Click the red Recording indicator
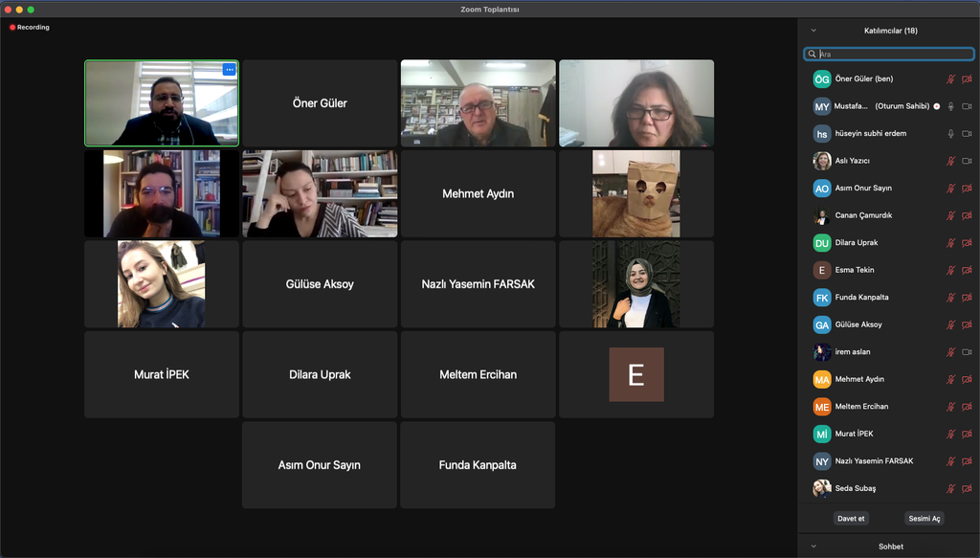Screen dimensions: 980x558 [x=30, y=27]
